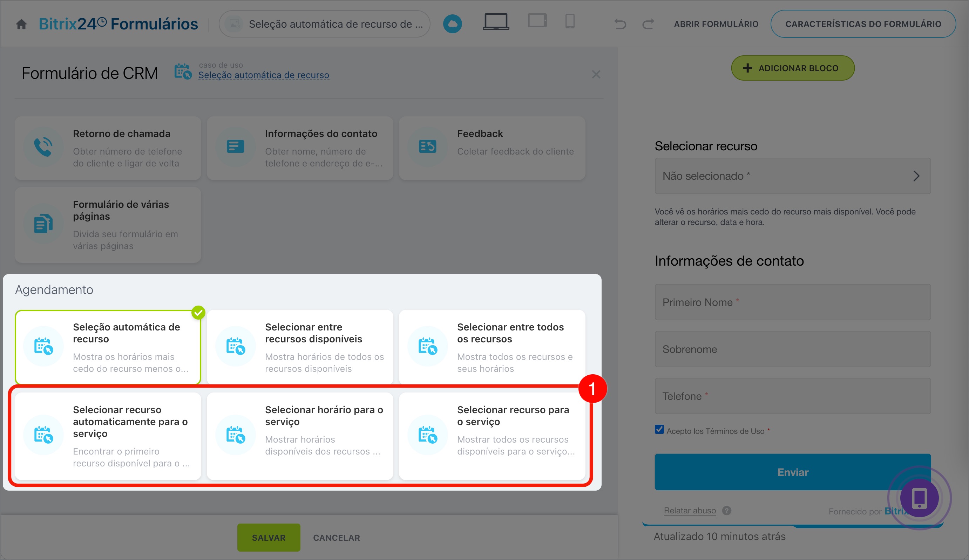Go to home via the house icon
969x560 pixels.
[21, 24]
